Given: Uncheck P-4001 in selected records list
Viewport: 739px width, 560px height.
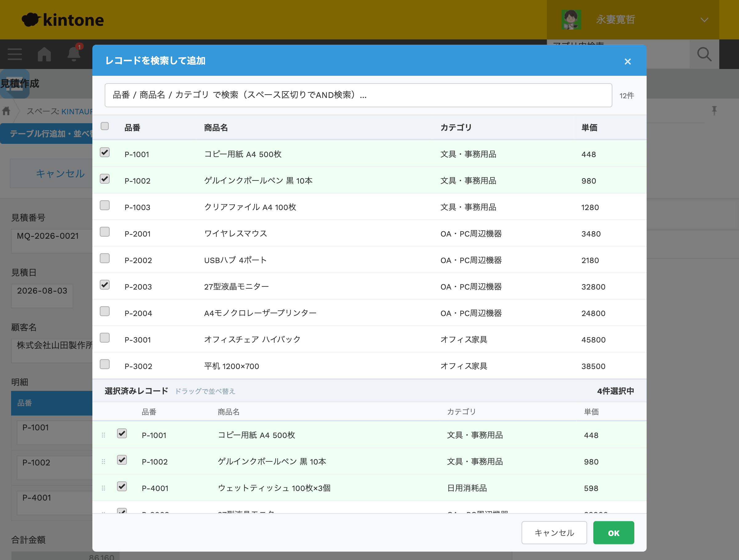Looking at the screenshot, I should [x=122, y=486].
